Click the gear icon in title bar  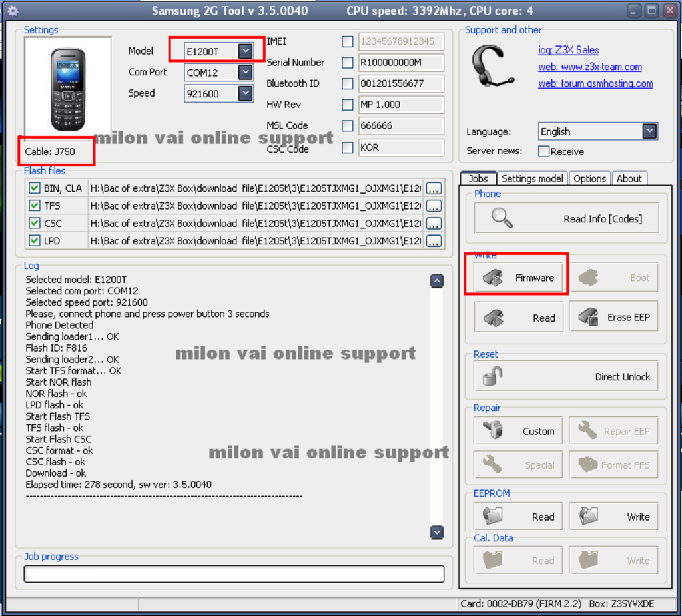click(13, 11)
